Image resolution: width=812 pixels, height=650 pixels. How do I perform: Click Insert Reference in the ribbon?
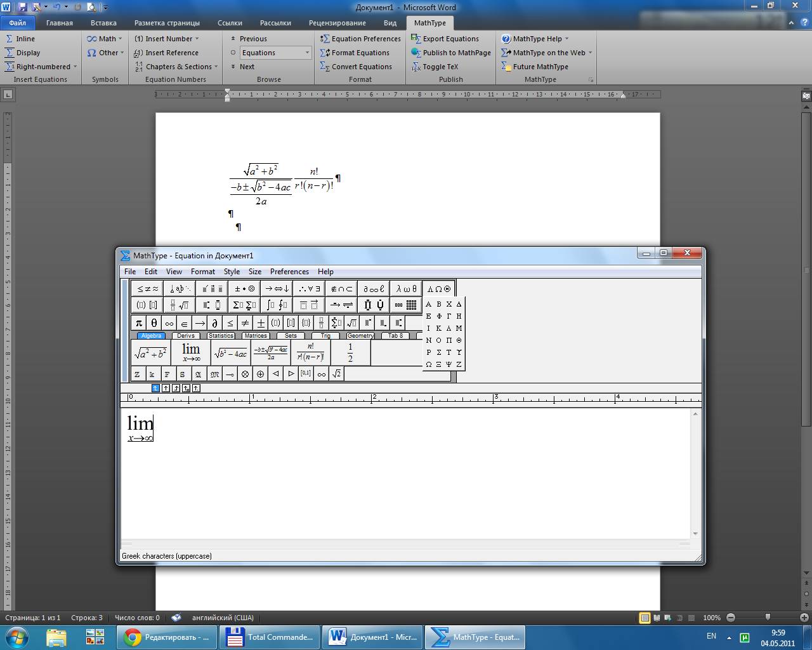[x=167, y=53]
